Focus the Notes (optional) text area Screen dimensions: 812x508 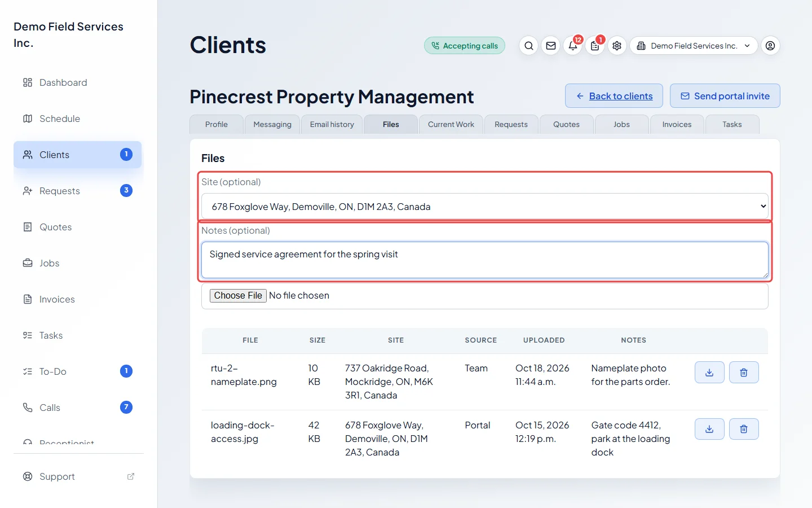point(485,260)
